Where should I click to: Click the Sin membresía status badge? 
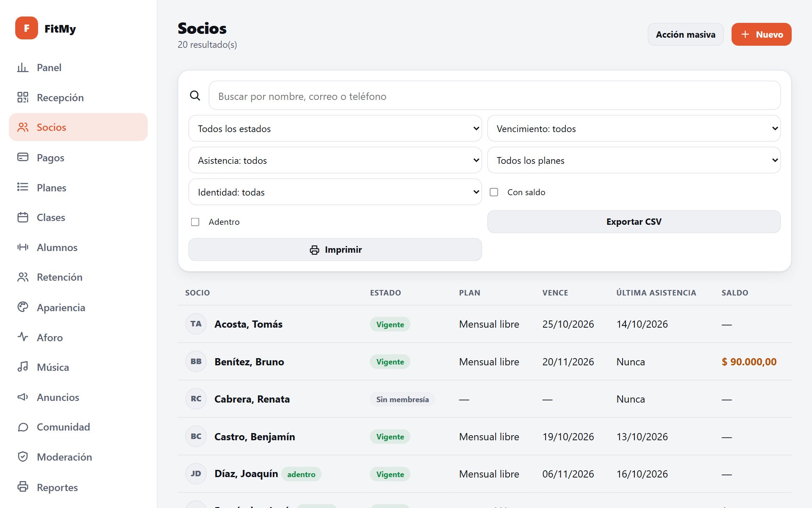pos(402,399)
